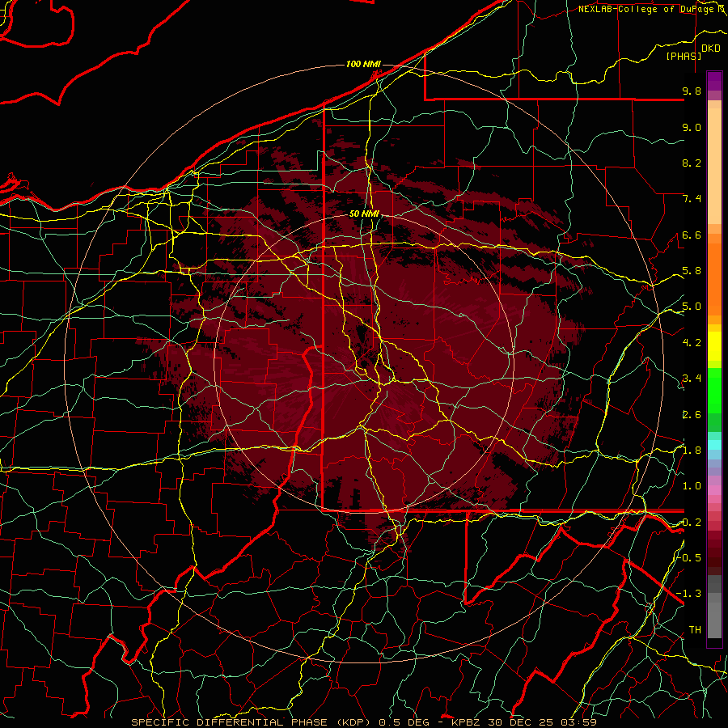Click the purple top segment of the color bar

pyautogui.click(x=714, y=81)
